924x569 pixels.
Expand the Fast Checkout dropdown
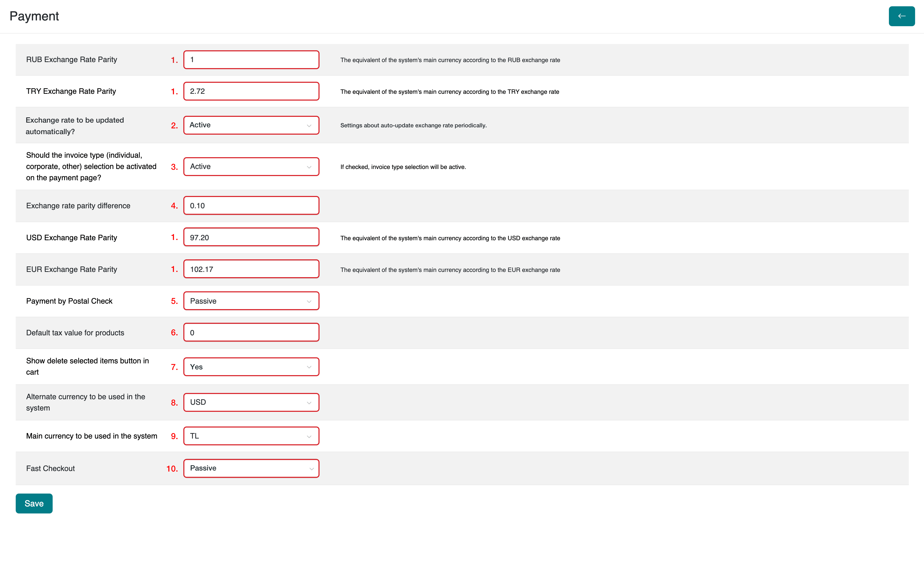coord(251,468)
